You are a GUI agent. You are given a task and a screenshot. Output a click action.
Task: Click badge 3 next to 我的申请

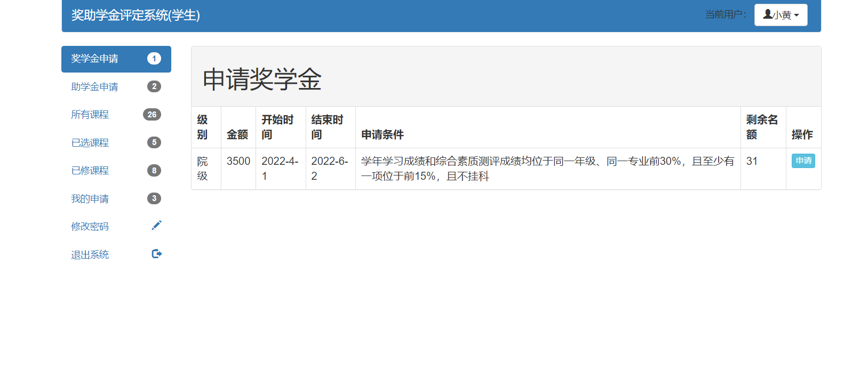click(154, 198)
